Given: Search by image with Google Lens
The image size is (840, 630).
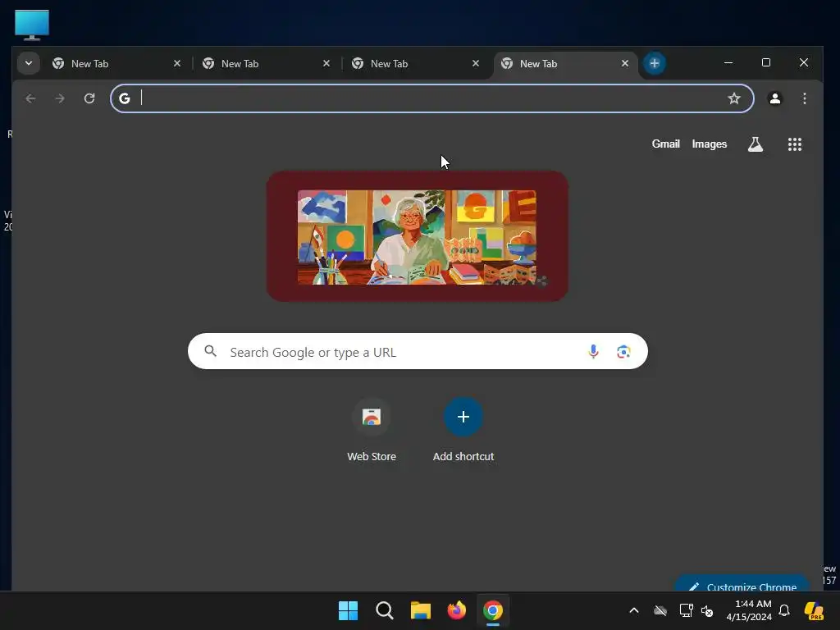Looking at the screenshot, I should (x=623, y=351).
